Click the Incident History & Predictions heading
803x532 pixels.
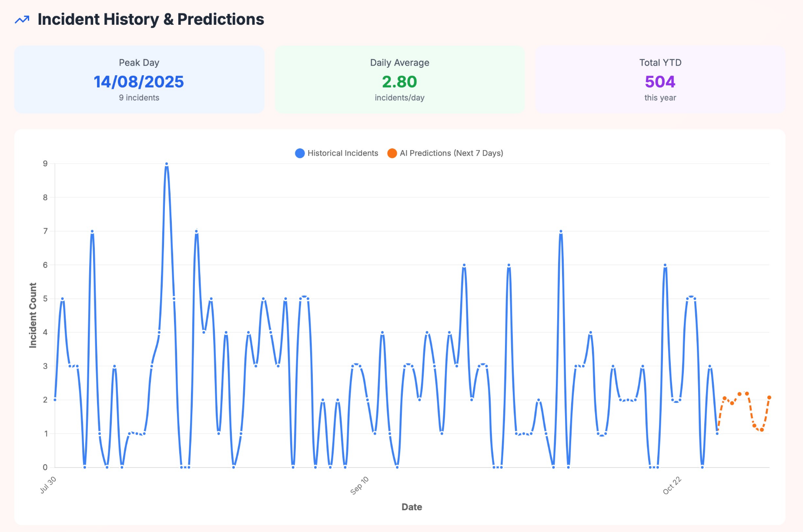pyautogui.click(x=151, y=20)
